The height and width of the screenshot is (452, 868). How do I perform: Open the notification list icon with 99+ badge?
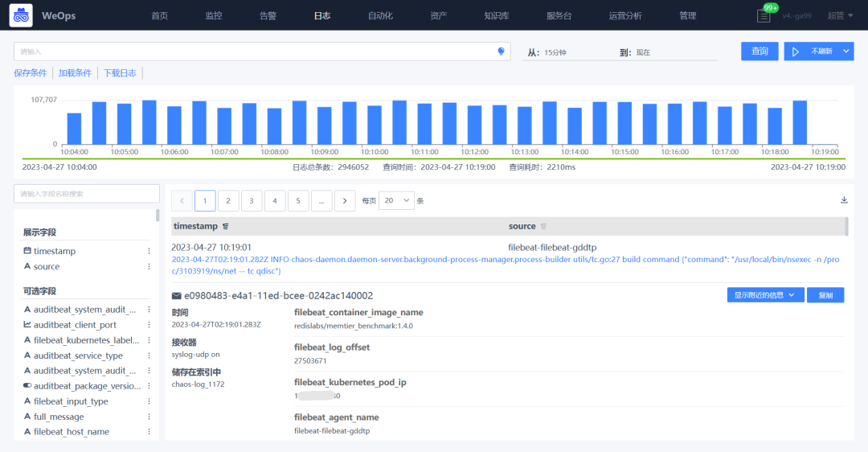point(764,16)
